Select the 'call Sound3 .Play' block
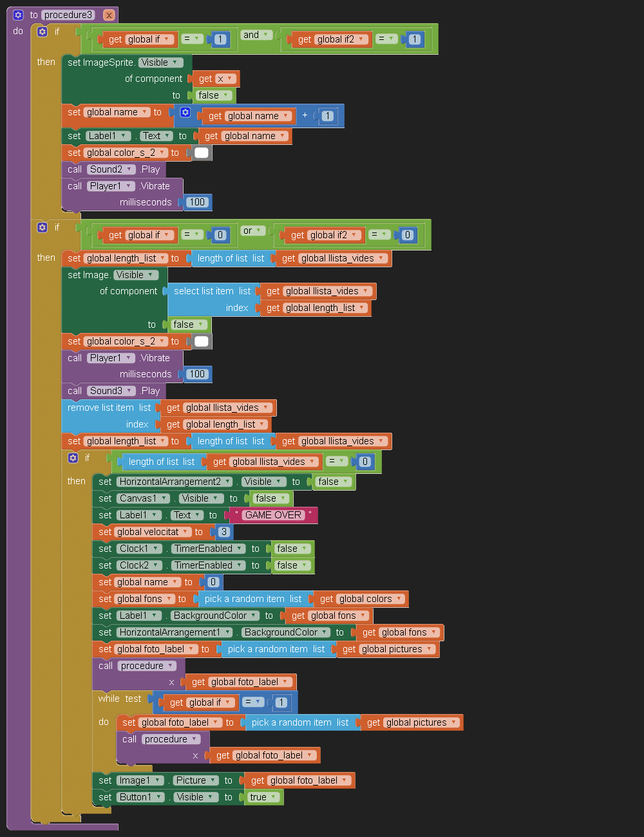This screenshot has height=837, width=644. coord(75,391)
